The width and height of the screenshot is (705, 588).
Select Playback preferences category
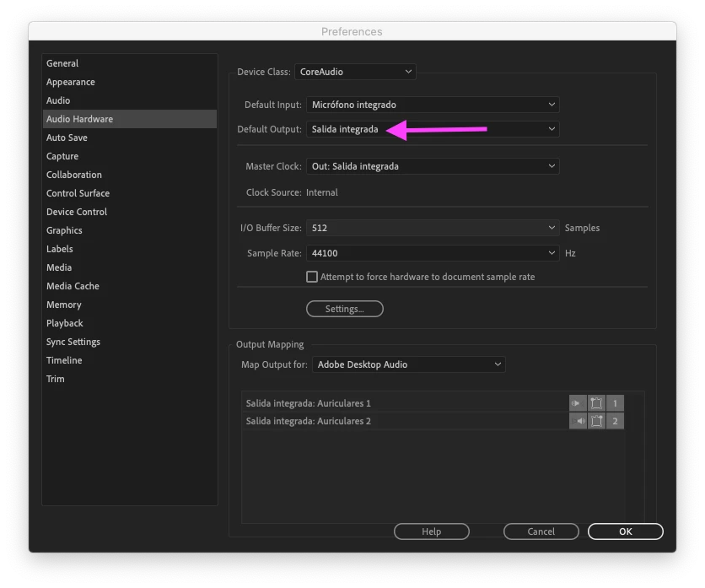click(130, 323)
